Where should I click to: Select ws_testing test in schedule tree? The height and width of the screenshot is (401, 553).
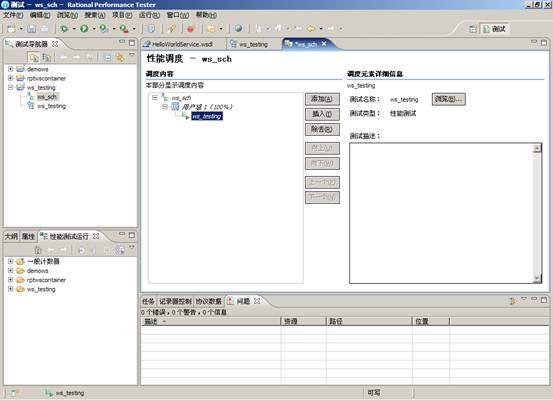point(207,116)
